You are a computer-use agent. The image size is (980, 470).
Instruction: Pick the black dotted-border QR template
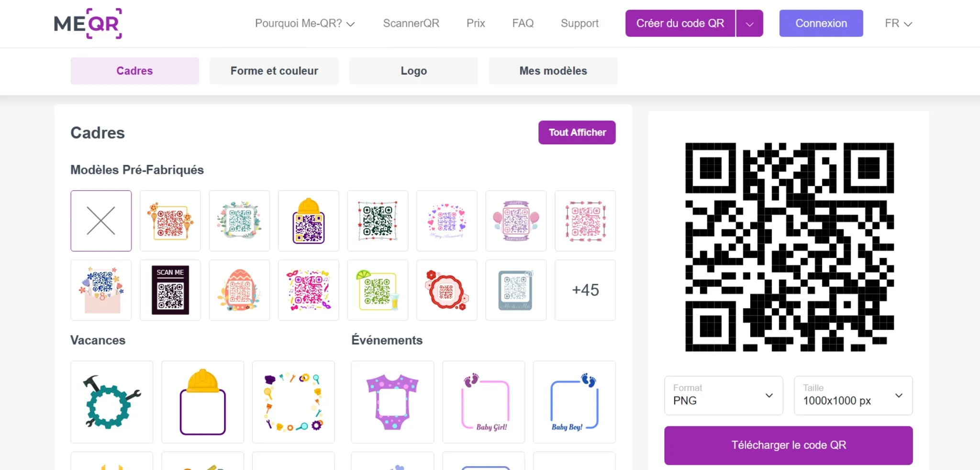click(378, 221)
